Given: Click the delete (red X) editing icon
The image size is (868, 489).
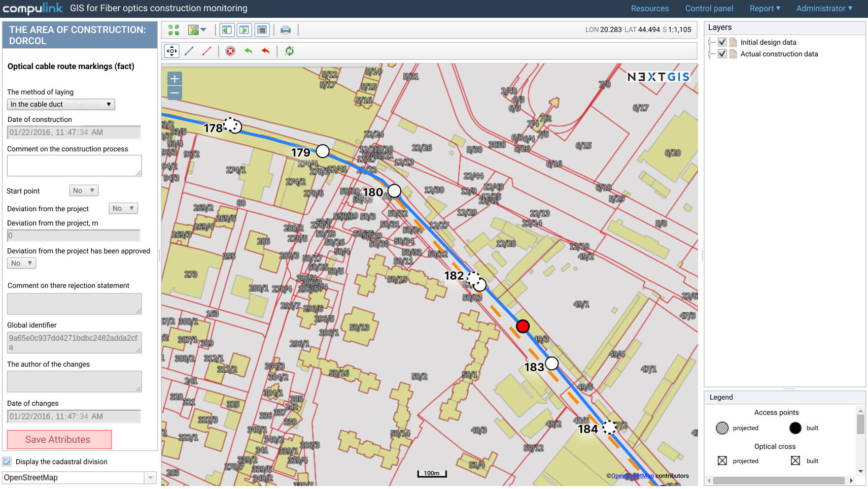Looking at the screenshot, I should pyautogui.click(x=230, y=51).
